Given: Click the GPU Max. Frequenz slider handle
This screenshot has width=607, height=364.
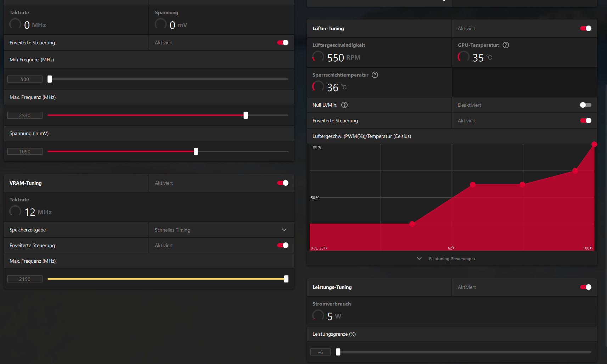Looking at the screenshot, I should 246,115.
